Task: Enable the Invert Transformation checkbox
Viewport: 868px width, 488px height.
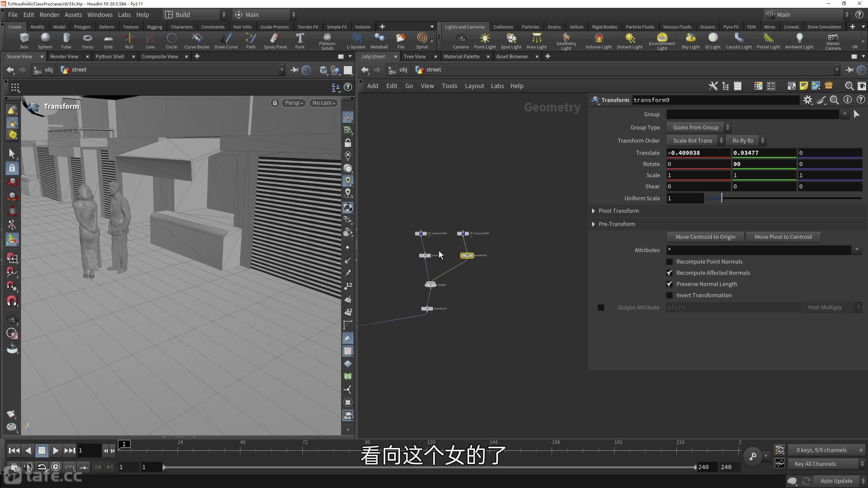Action: (x=669, y=295)
